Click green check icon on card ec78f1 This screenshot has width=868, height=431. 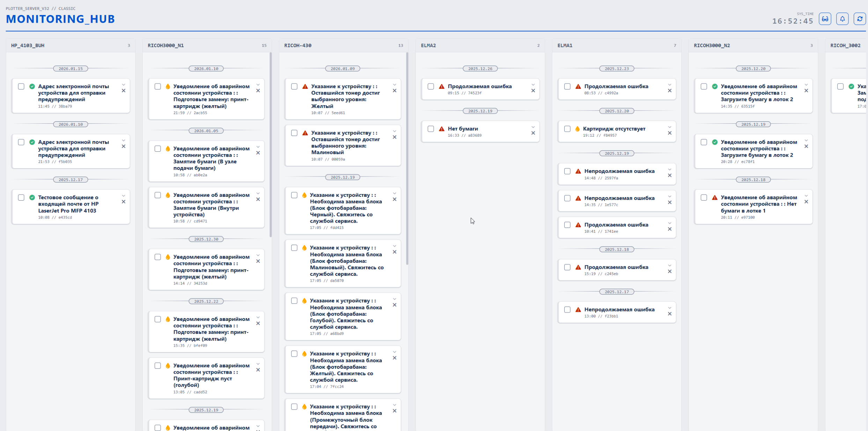coord(715,142)
